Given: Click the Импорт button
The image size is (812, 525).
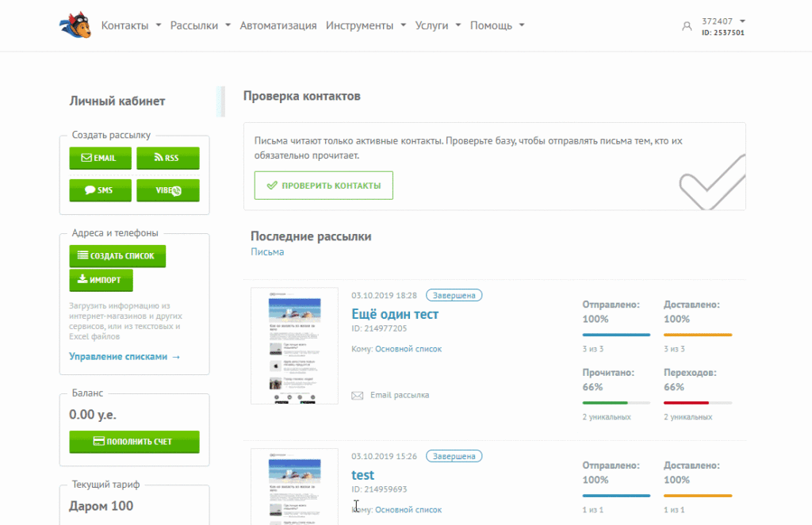Looking at the screenshot, I should pos(101,280).
